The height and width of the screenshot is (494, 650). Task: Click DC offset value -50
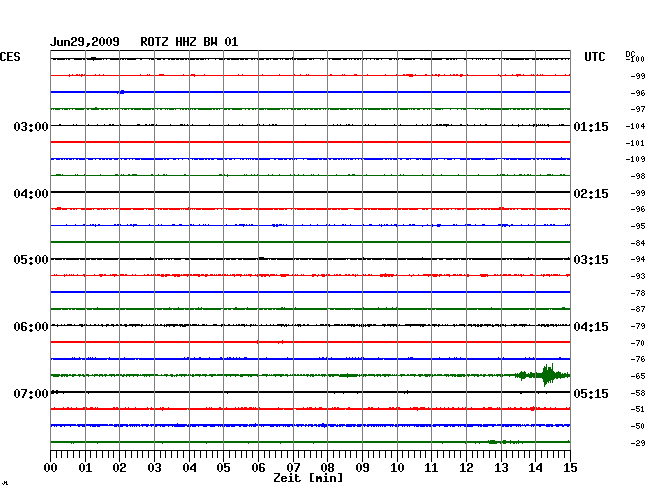(638, 426)
